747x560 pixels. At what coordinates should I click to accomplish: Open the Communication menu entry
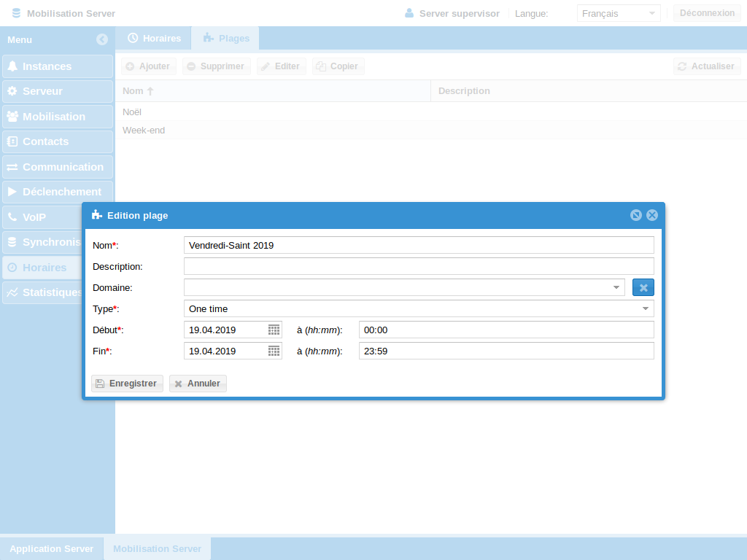pyautogui.click(x=58, y=167)
